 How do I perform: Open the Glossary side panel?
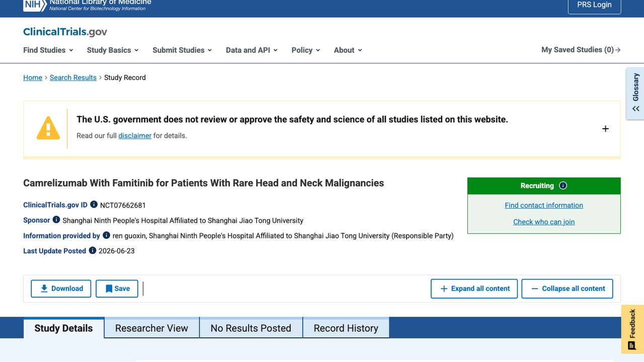point(635,94)
